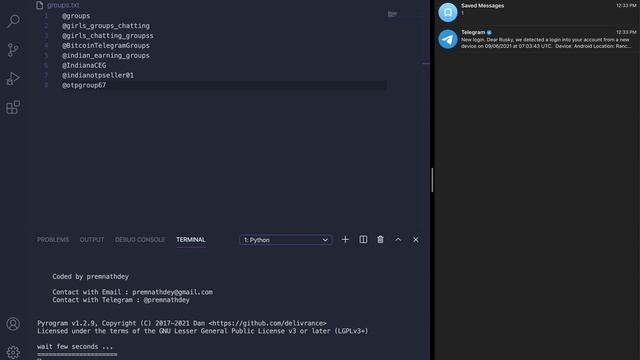Click the '@premnathdey' Telegram handle in terminal
The width and height of the screenshot is (640, 360).
[x=167, y=300]
